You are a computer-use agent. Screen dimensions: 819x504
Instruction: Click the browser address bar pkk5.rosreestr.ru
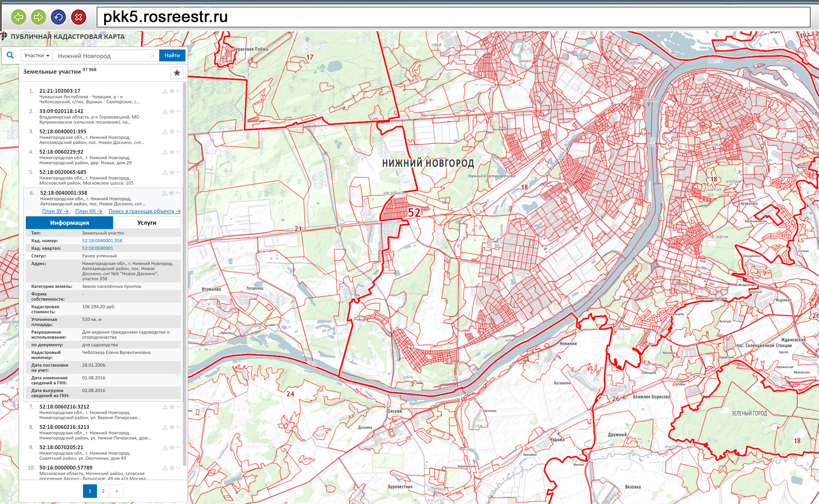pyautogui.click(x=453, y=17)
